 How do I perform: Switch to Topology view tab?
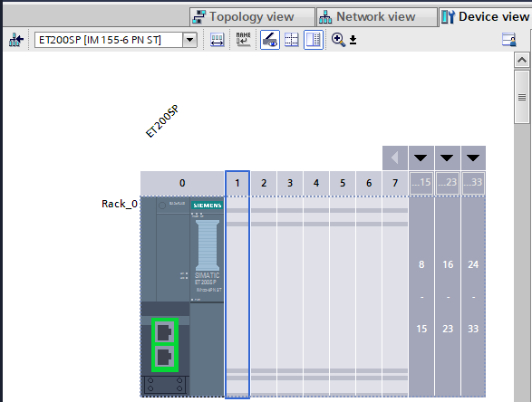click(252, 17)
